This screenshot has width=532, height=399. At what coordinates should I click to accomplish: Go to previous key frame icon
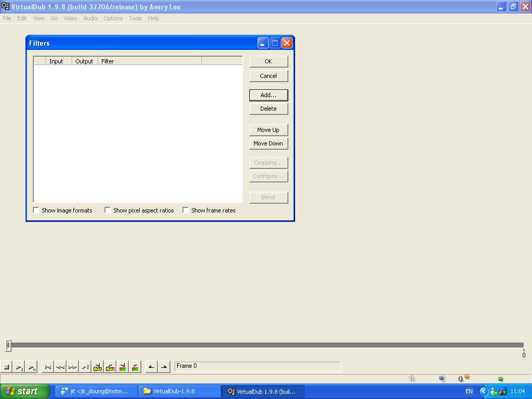click(x=98, y=367)
